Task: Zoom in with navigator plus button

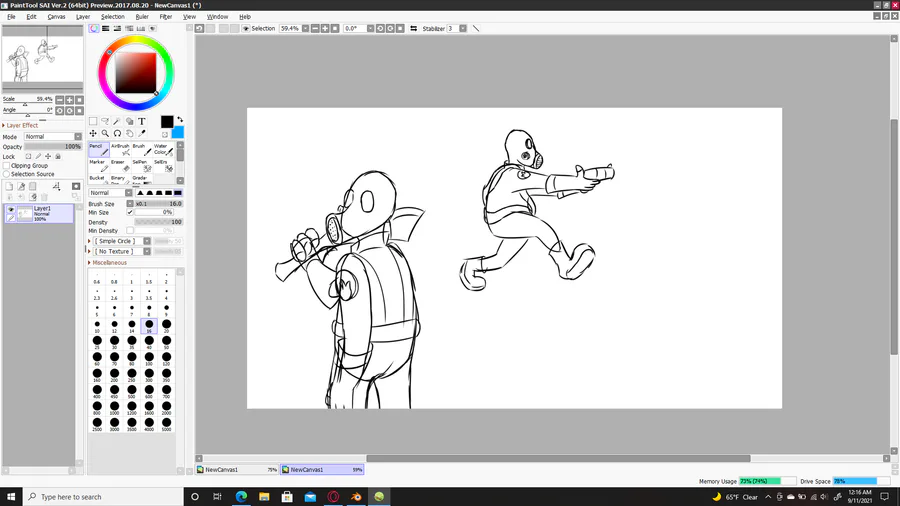Action: (69, 99)
